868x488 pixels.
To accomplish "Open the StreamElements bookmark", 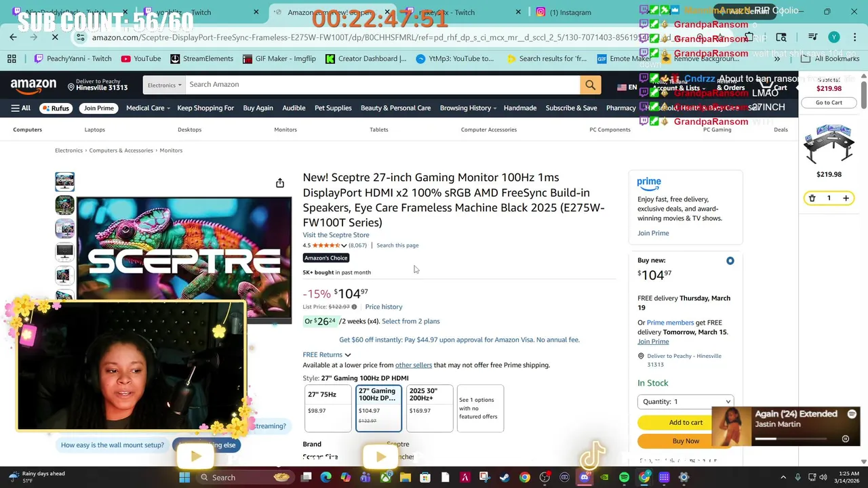I will coord(201,58).
